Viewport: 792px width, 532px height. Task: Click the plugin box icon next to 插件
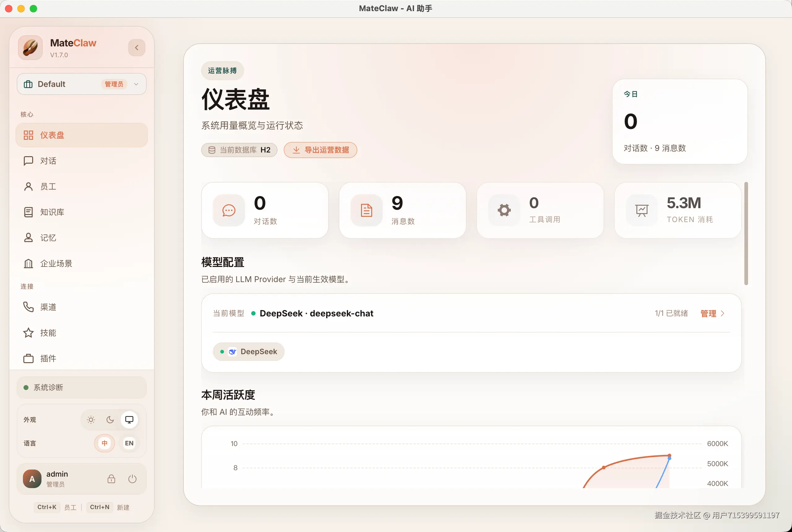pos(28,358)
